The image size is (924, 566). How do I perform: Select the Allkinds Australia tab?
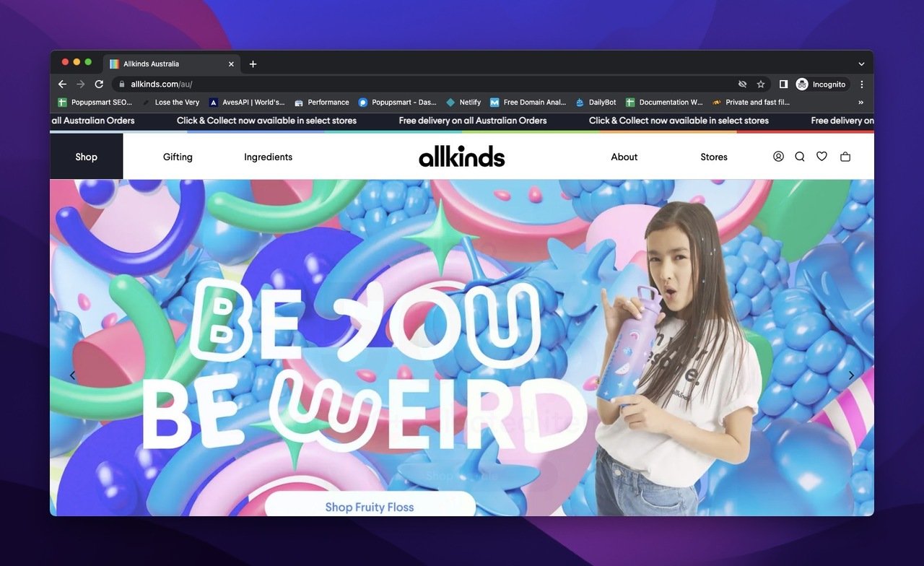pyautogui.click(x=172, y=64)
